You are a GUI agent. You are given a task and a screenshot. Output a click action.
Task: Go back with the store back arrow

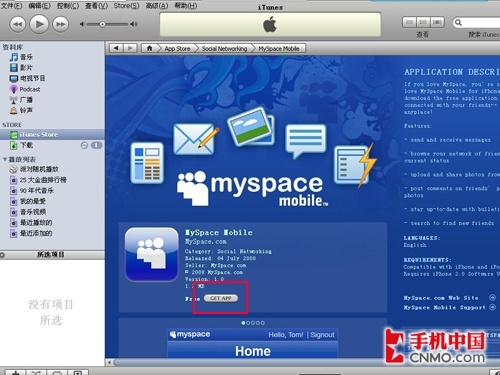116,48
